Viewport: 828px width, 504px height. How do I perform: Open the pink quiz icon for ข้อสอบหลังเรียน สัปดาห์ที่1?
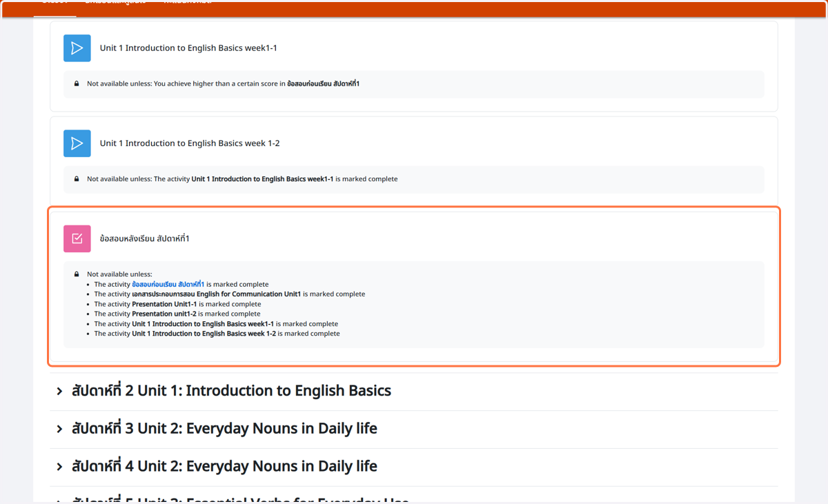pos(77,239)
